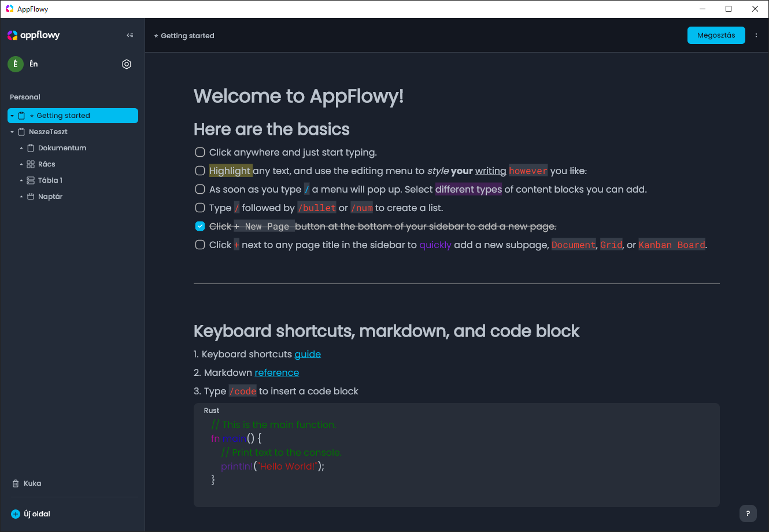This screenshot has width=769, height=532.
Task: Open settings via the gear icon
Action: point(127,64)
